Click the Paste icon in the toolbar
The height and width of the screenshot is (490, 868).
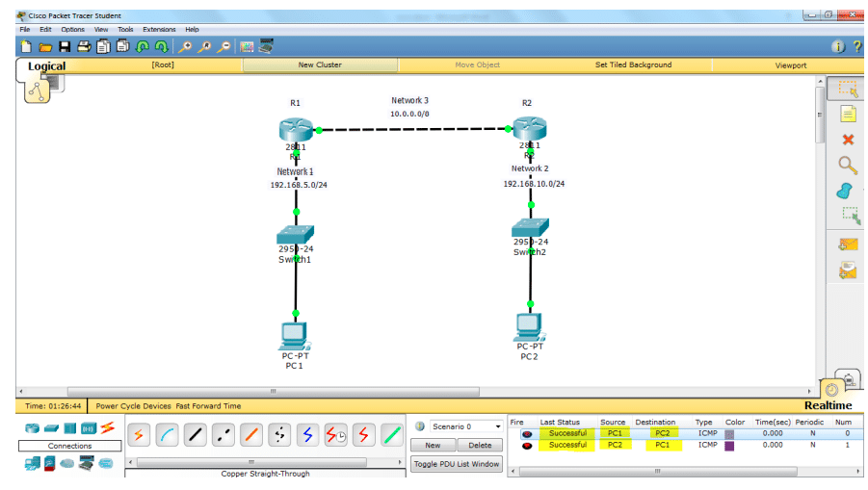point(123,46)
